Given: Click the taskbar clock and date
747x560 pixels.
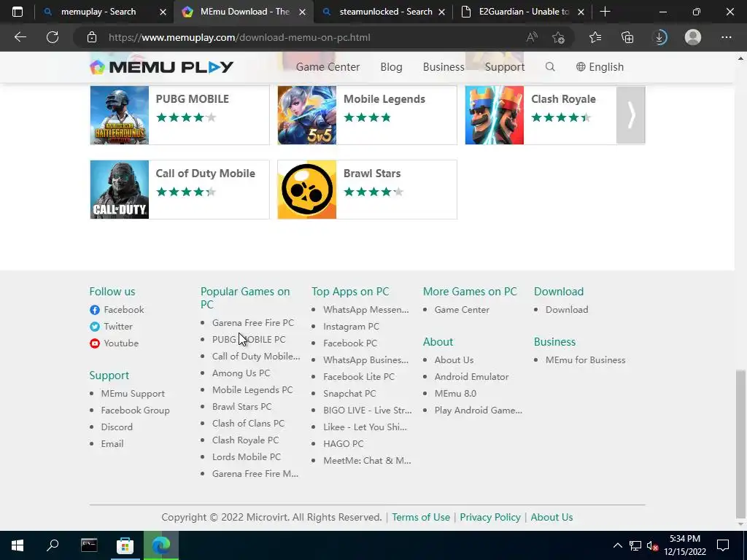Looking at the screenshot, I should 684,545.
